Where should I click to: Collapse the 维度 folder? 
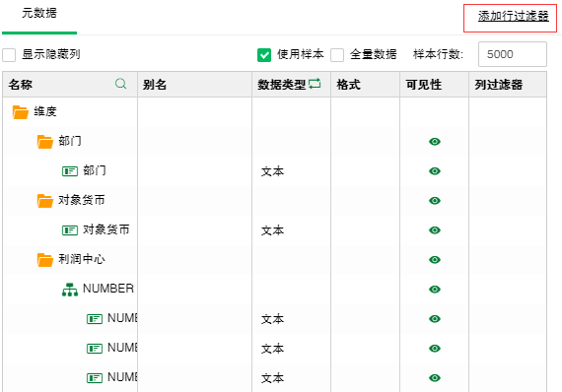tap(20, 111)
